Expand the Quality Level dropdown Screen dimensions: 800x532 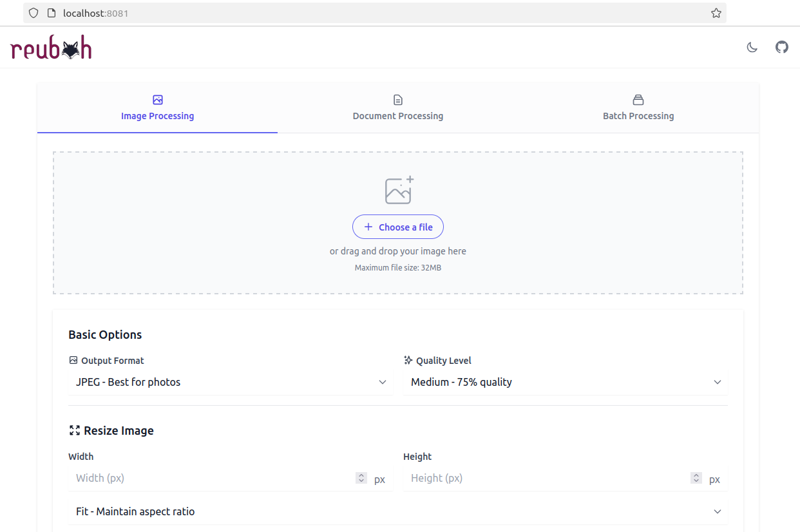point(566,382)
